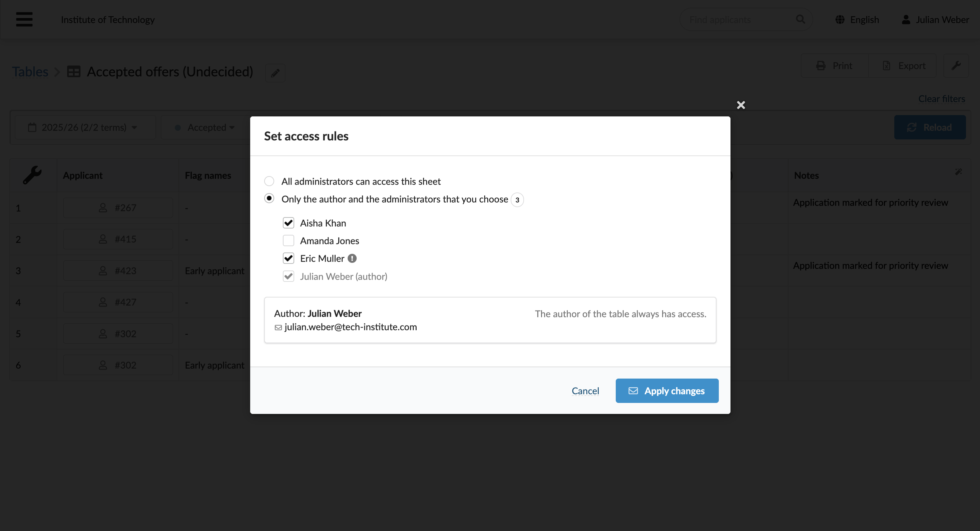
Task: Click Cancel in the dialog
Action: (585, 391)
